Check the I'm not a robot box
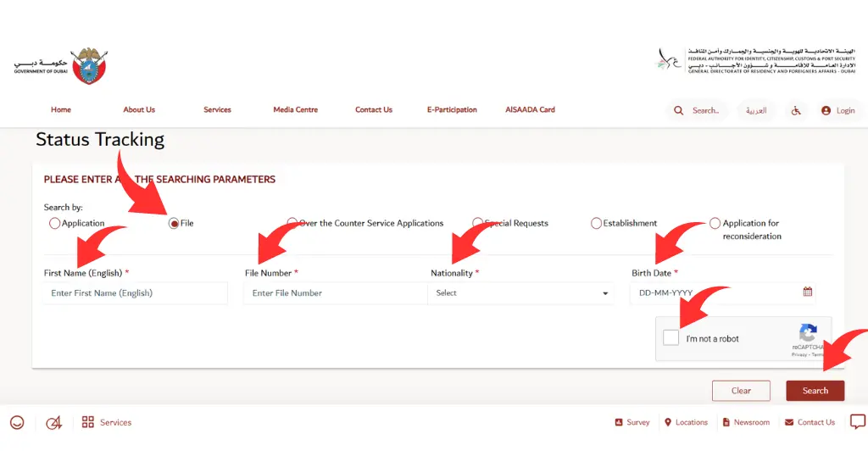868x473 pixels. [x=670, y=337]
